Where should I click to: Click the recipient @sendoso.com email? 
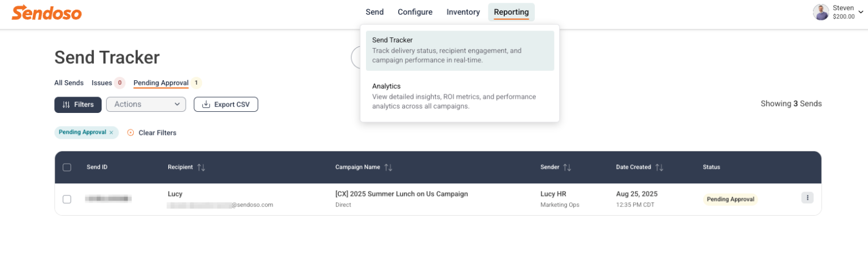click(x=220, y=205)
